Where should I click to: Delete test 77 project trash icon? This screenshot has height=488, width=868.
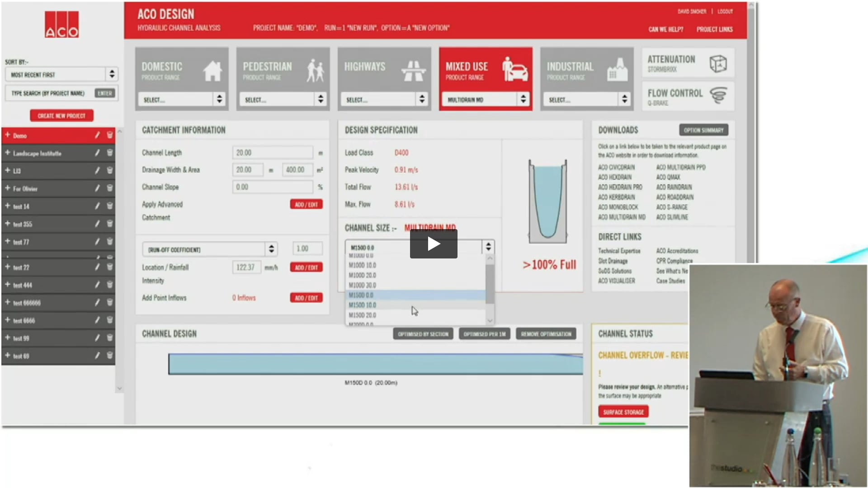click(x=109, y=242)
